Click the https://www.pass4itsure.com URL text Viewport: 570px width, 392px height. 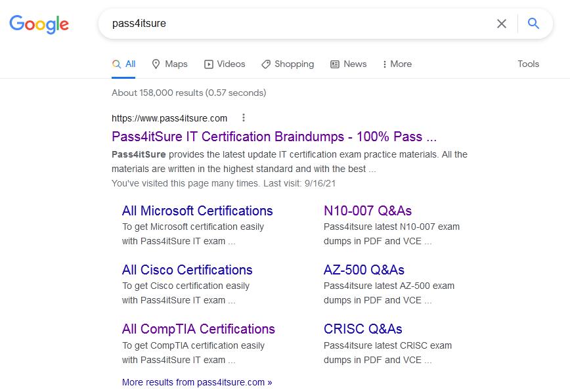click(169, 118)
